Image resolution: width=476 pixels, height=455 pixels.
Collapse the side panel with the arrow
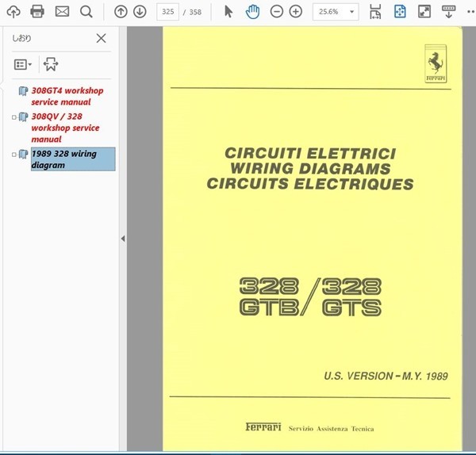coord(123,239)
